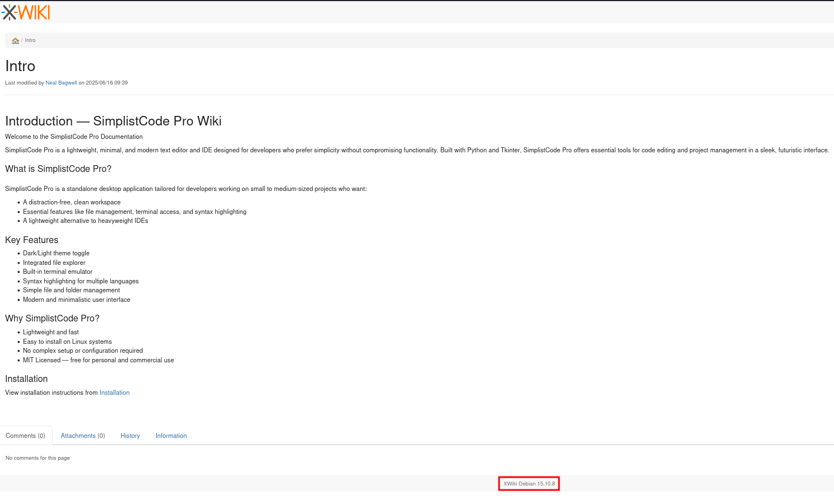This screenshot has width=834, height=504.
Task: Click the Key Features section heading
Action: tap(31, 240)
